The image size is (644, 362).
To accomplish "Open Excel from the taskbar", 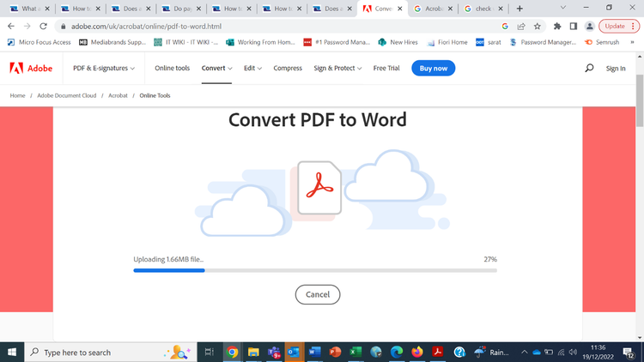I will point(355,353).
